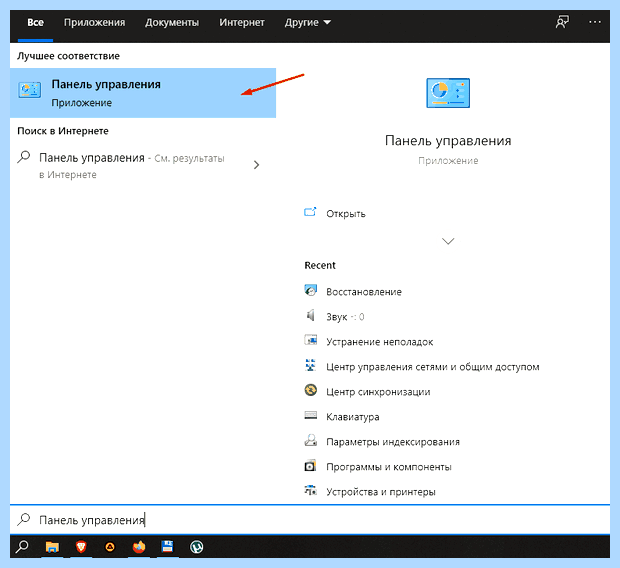The width and height of the screenshot is (620, 568).
Task: Click the Параметры индексирования icon
Action: (x=310, y=440)
